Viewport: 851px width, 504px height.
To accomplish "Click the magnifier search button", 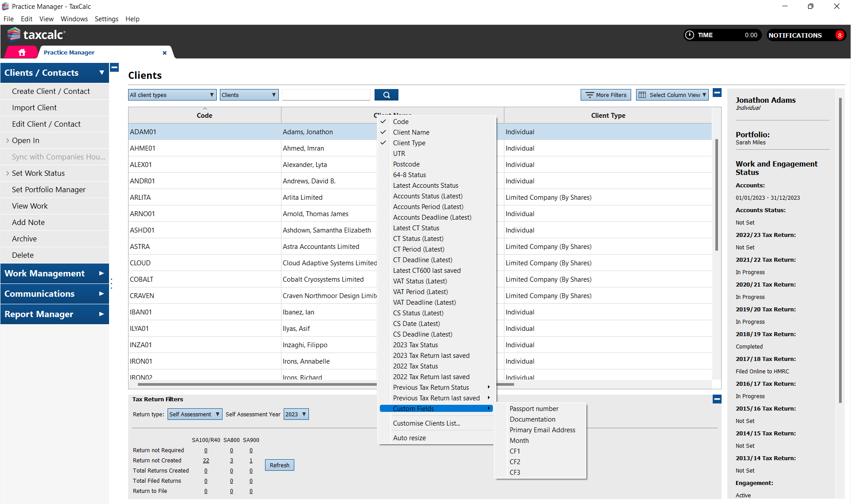I will [386, 95].
